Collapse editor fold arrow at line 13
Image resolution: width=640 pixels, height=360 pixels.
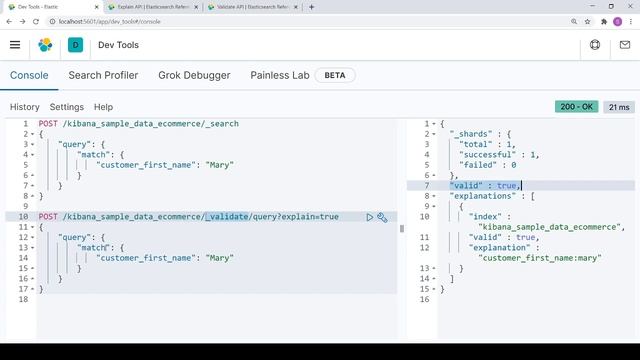(x=32, y=248)
